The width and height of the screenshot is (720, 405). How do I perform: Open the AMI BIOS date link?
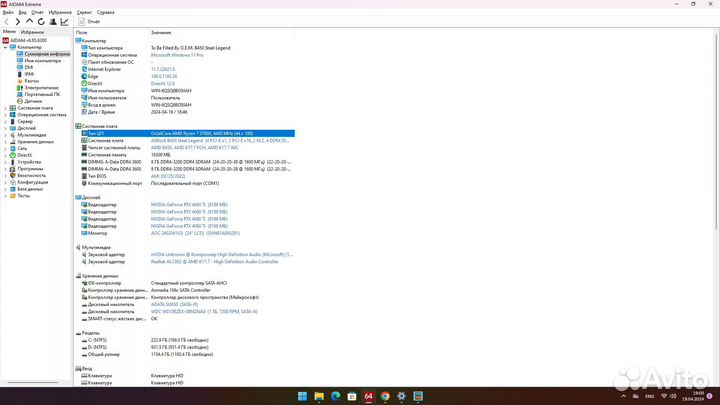(168, 176)
